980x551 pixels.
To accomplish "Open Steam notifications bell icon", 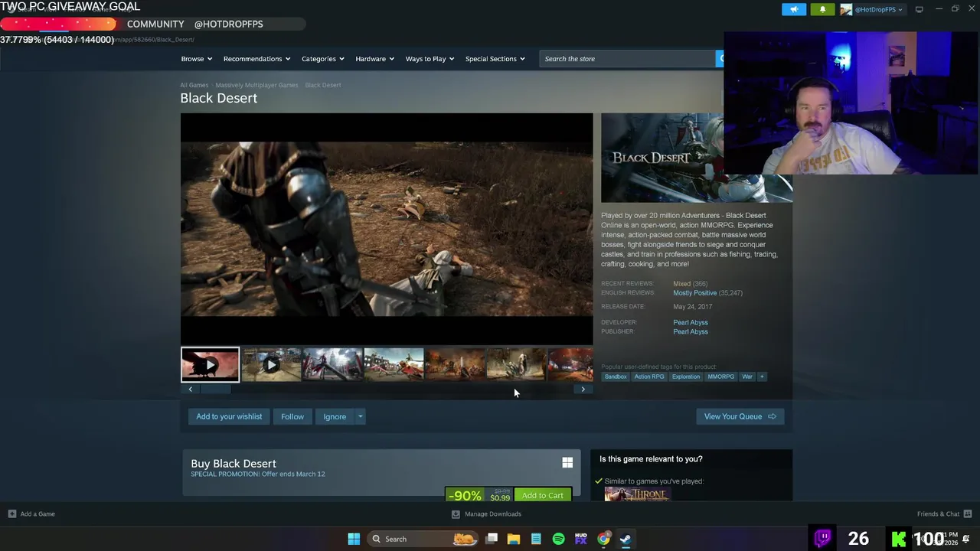I will (x=822, y=9).
